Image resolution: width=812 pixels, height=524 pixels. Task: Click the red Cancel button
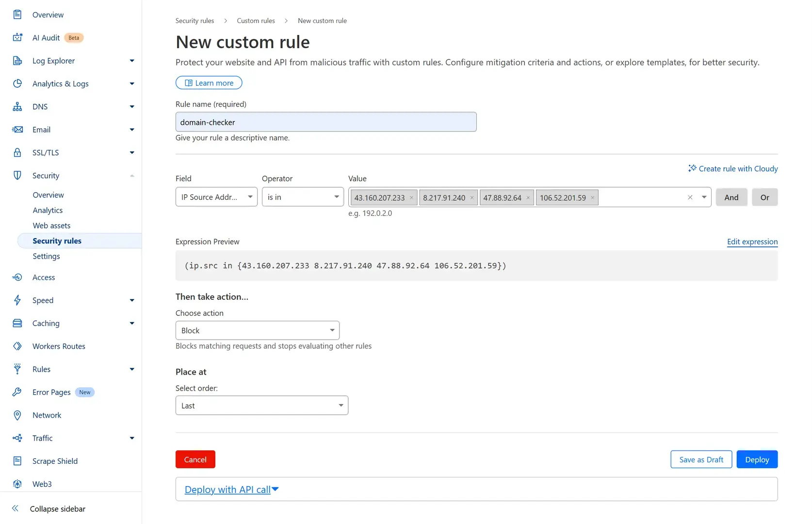[195, 459]
